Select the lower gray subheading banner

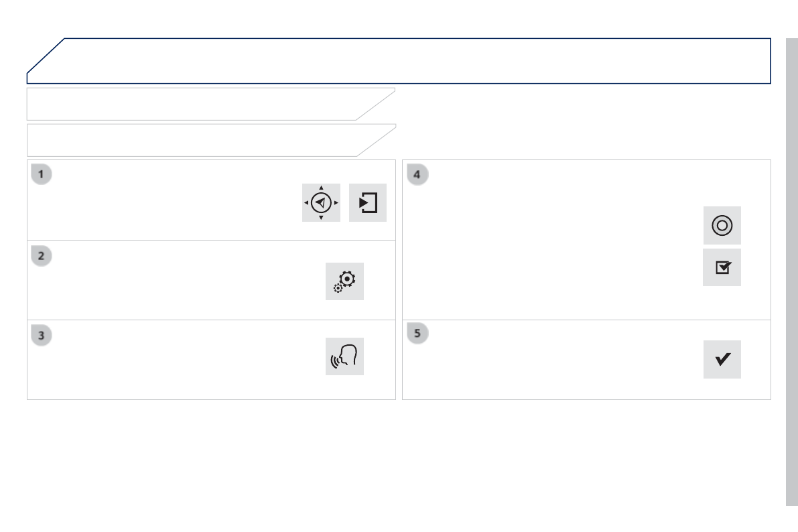tap(201, 140)
